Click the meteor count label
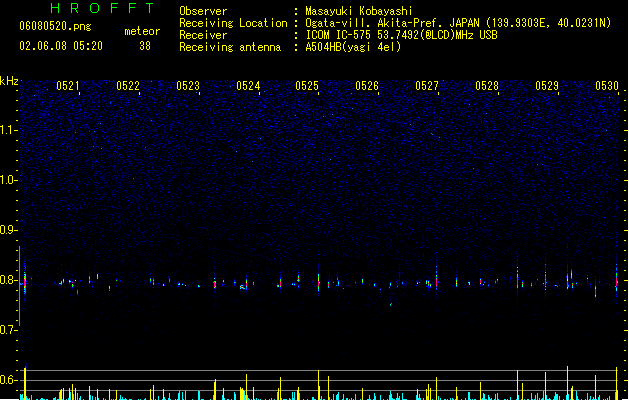 pos(142,31)
